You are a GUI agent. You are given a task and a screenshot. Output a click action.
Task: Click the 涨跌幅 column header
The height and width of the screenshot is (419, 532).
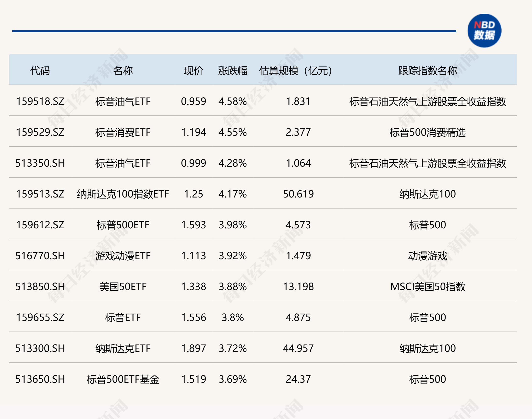(x=233, y=71)
